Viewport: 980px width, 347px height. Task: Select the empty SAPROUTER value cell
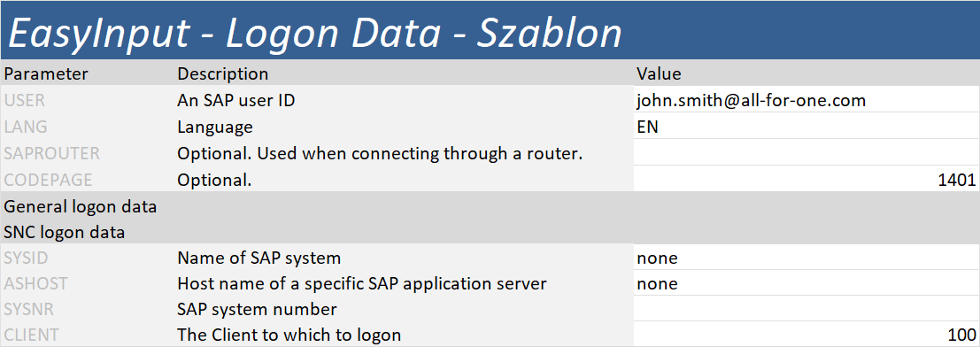pos(806,152)
